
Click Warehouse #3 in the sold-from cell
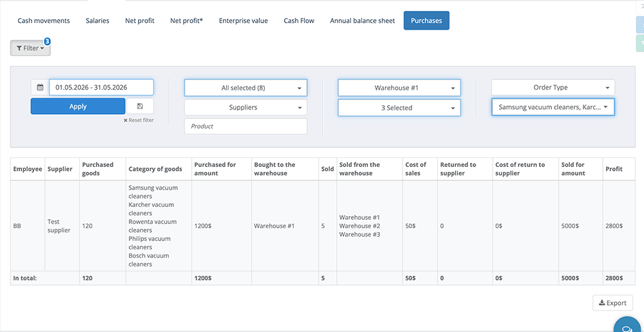point(360,234)
